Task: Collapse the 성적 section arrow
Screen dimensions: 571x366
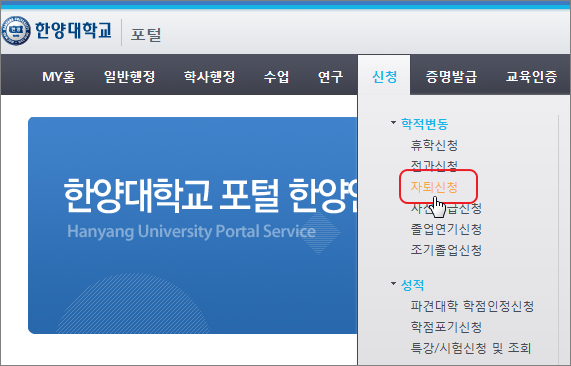Action: (393, 283)
